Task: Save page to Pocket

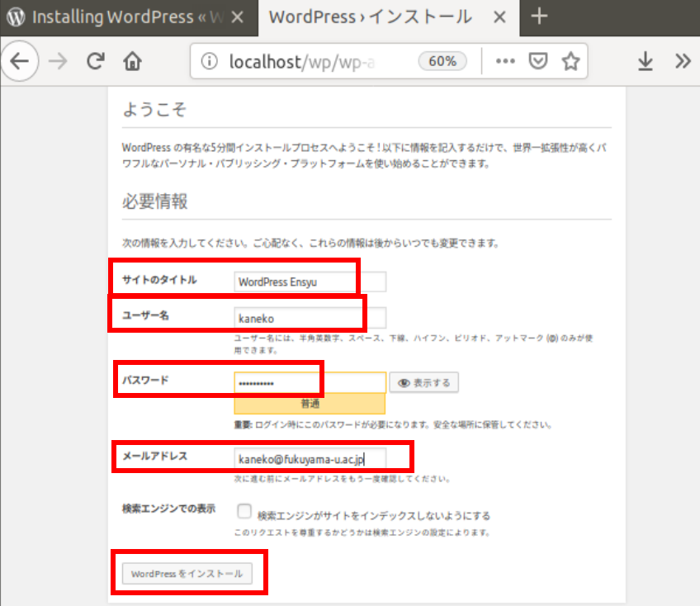Action: coord(538,61)
